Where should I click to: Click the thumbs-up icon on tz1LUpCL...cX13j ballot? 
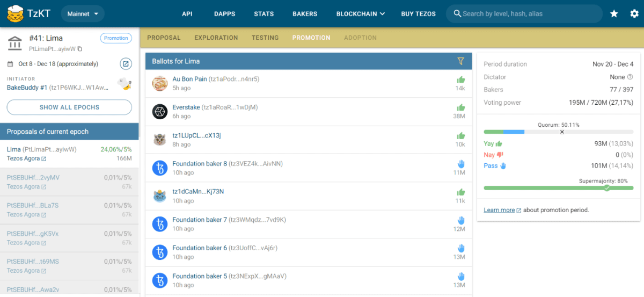pos(460,136)
